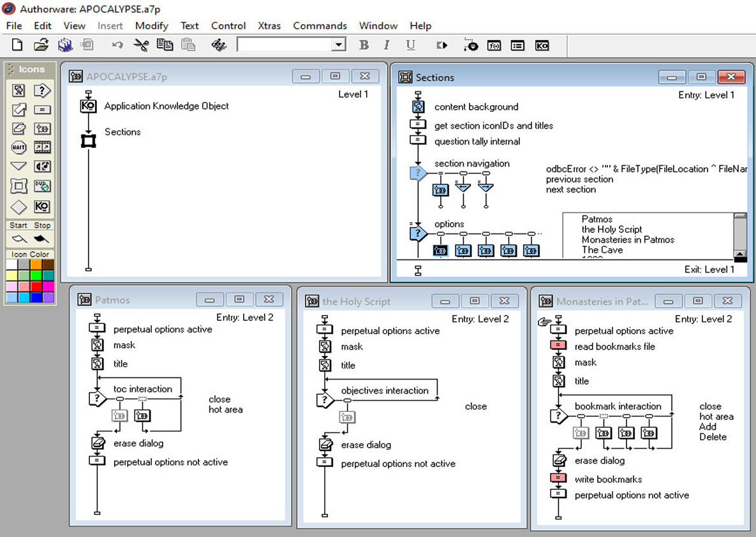Select the orange color swatch
Screen dimensions: 756x537
tap(36, 264)
